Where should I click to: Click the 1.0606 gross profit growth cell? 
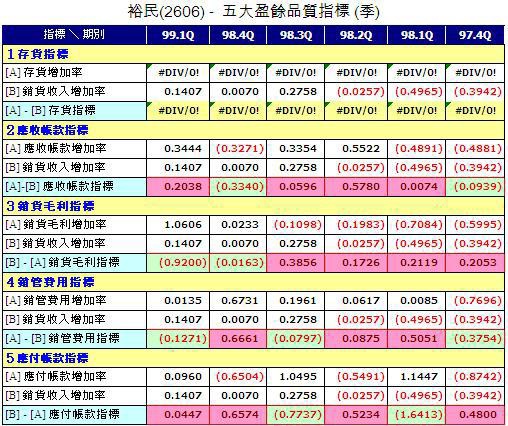pyautogui.click(x=178, y=225)
